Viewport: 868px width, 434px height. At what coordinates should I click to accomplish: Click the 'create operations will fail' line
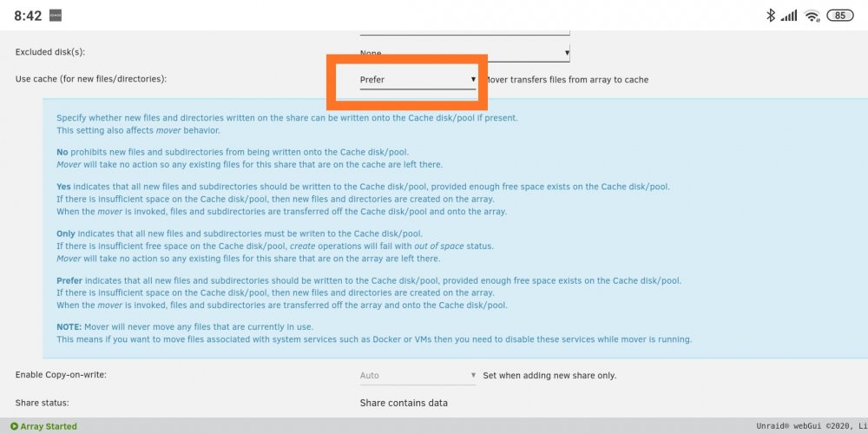tap(274, 246)
